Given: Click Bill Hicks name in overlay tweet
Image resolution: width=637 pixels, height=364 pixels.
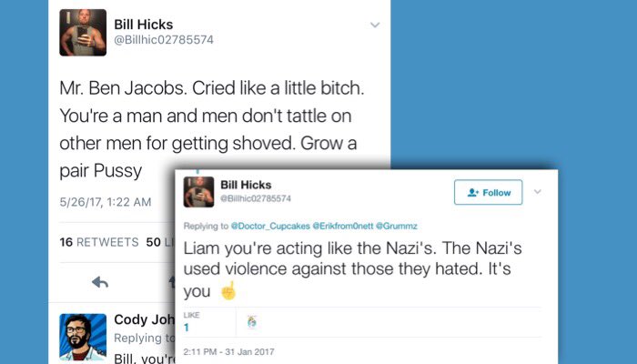Looking at the screenshot, I should click(x=246, y=185).
